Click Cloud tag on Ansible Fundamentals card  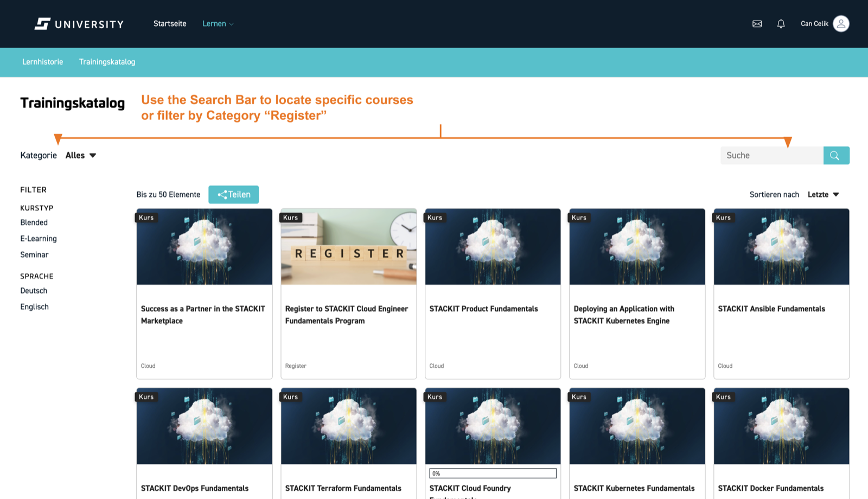pyautogui.click(x=725, y=366)
